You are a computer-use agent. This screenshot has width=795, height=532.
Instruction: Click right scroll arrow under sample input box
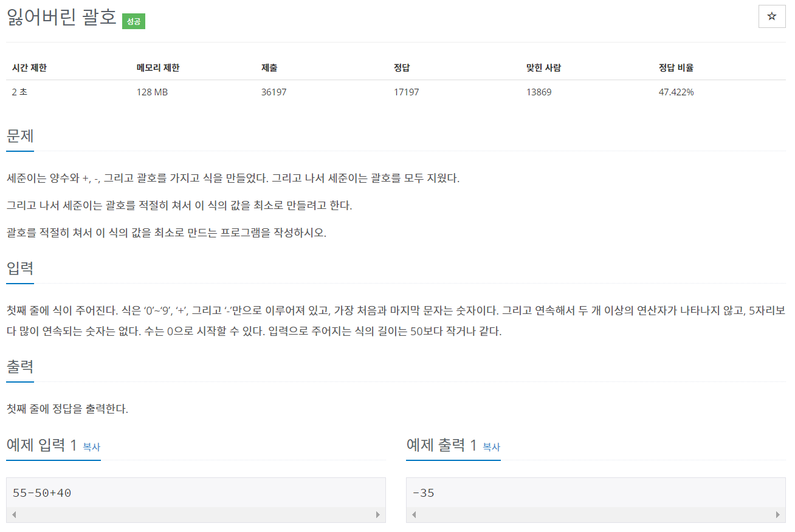click(x=378, y=515)
